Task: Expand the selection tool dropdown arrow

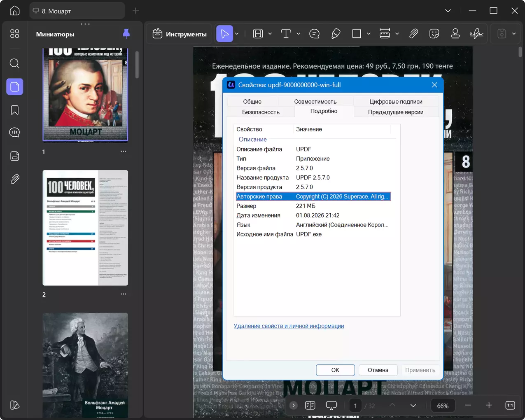Action: click(237, 34)
